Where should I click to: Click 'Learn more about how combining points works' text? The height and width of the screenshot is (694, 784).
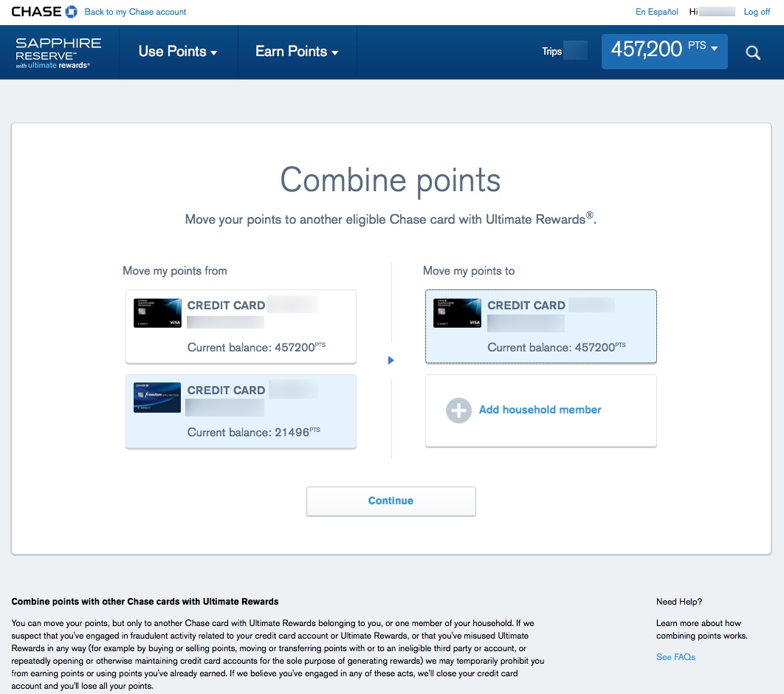(701, 630)
